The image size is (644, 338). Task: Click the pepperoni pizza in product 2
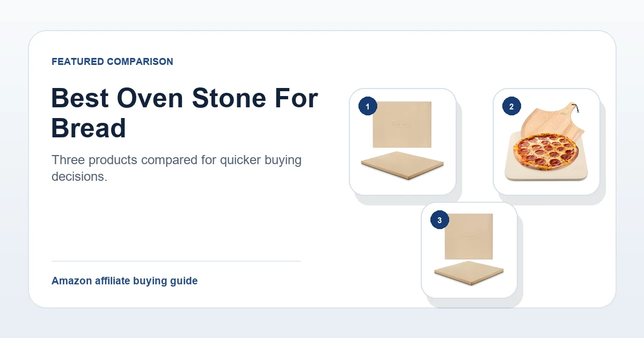547,153
